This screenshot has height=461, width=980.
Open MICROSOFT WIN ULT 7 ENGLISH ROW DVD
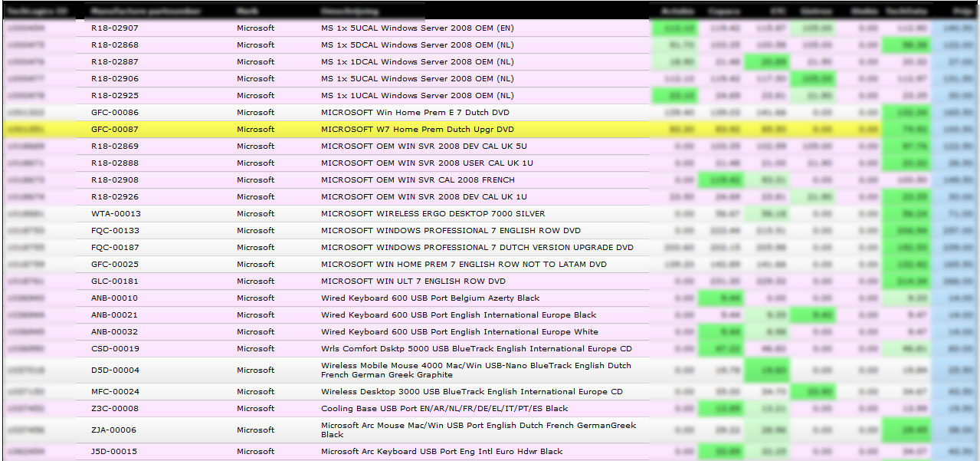413,282
